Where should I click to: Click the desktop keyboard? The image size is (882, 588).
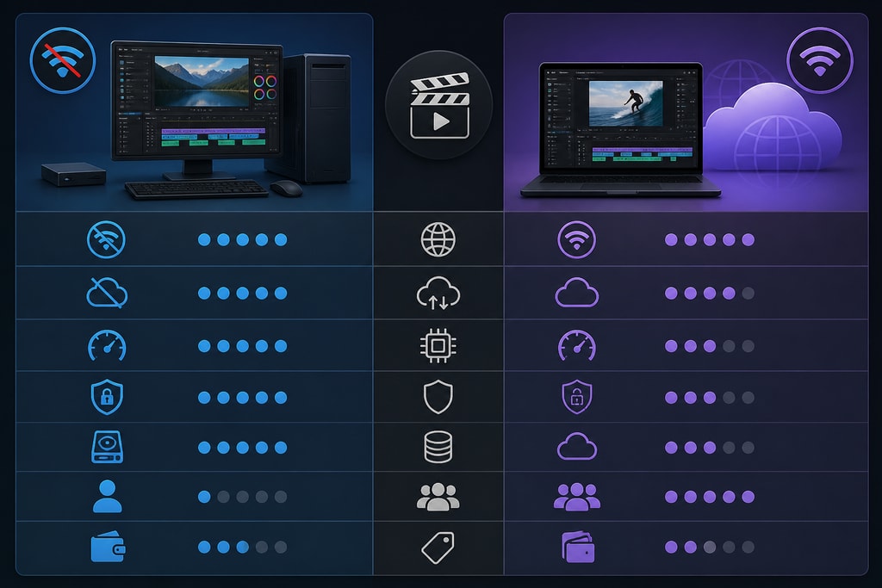click(197, 189)
